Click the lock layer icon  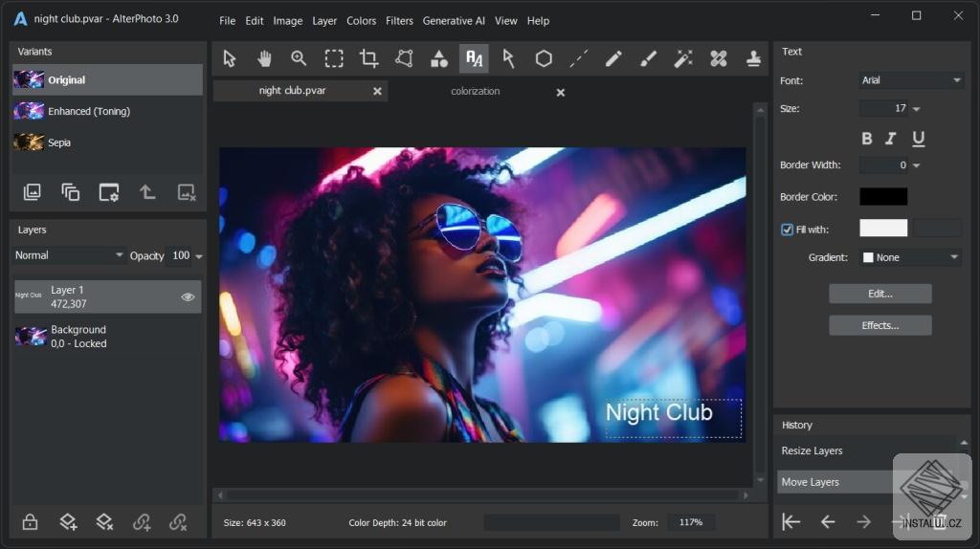click(x=31, y=521)
